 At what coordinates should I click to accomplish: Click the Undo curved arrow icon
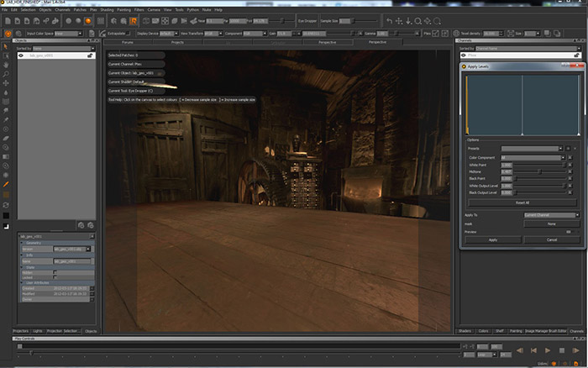[389, 21]
